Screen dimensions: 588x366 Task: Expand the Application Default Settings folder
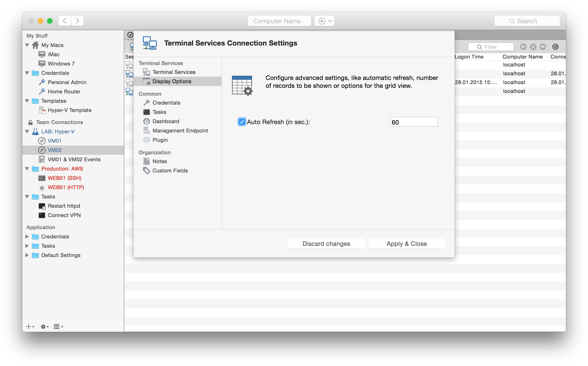point(27,255)
